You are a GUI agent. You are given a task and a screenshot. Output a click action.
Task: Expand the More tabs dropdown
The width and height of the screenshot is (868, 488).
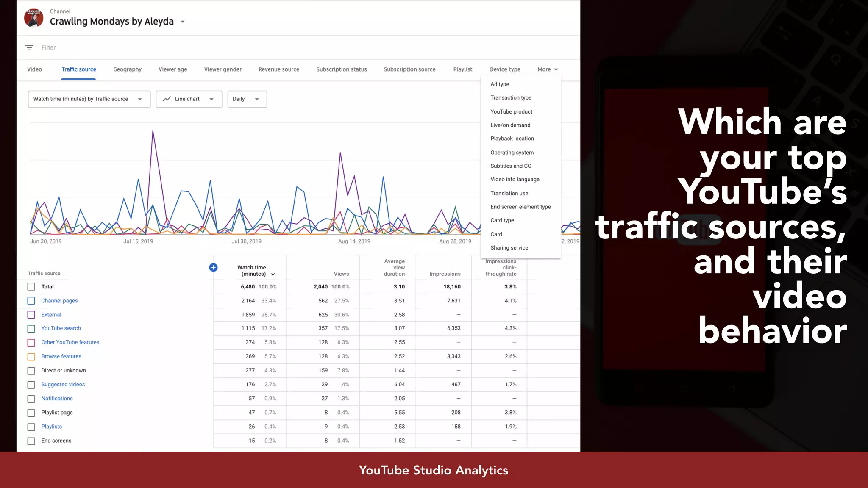pos(548,69)
